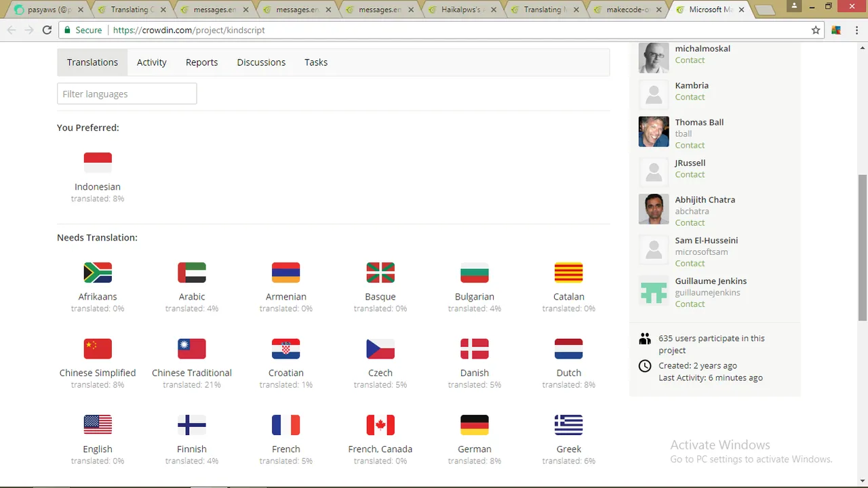Select the English flag icon

click(x=98, y=425)
